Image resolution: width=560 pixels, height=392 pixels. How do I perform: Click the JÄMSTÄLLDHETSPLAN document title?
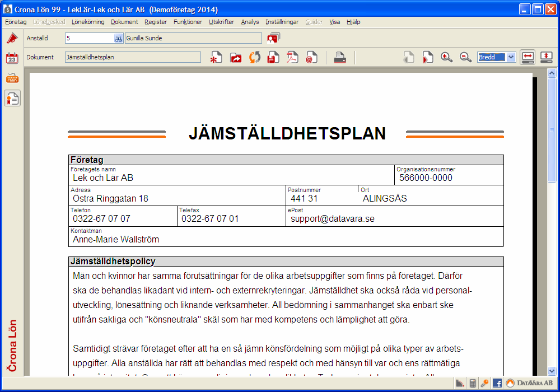click(287, 133)
